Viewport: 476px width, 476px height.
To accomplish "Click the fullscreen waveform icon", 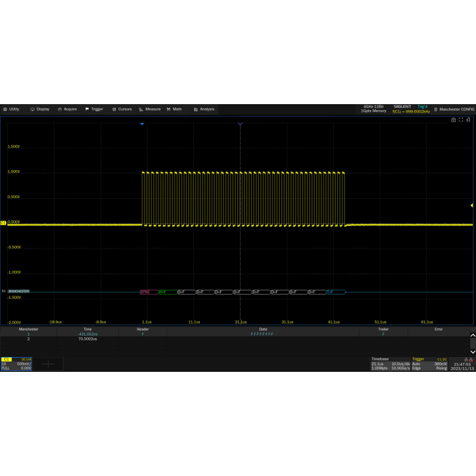I will click(461, 120).
